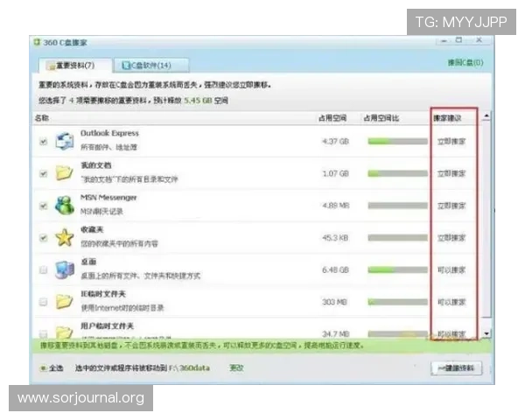The height and width of the screenshot is (420, 525).
Task: Click the usage bar for Outlook Express
Action: click(397, 142)
